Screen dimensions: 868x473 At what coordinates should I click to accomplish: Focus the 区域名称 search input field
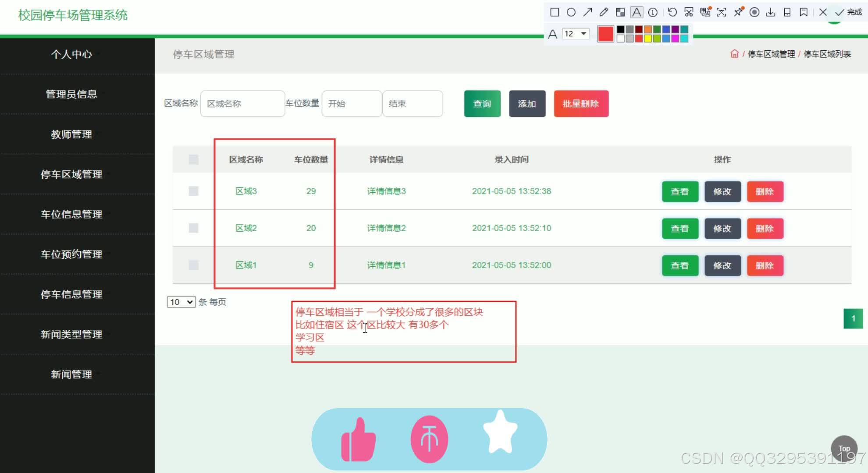point(242,104)
